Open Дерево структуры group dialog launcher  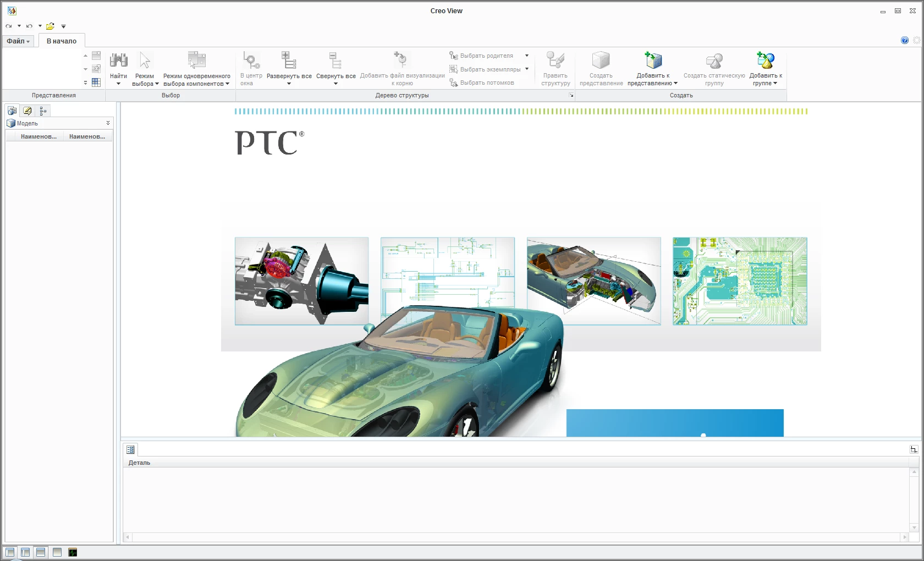pyautogui.click(x=571, y=96)
